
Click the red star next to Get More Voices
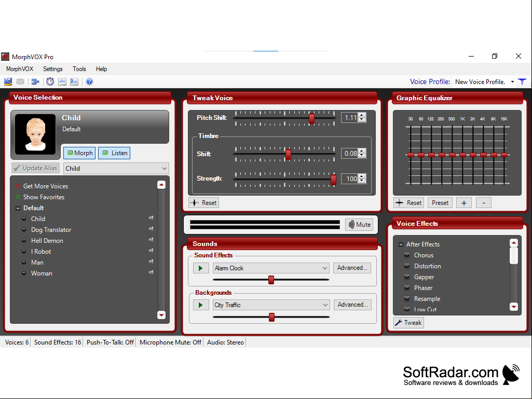tap(18, 186)
